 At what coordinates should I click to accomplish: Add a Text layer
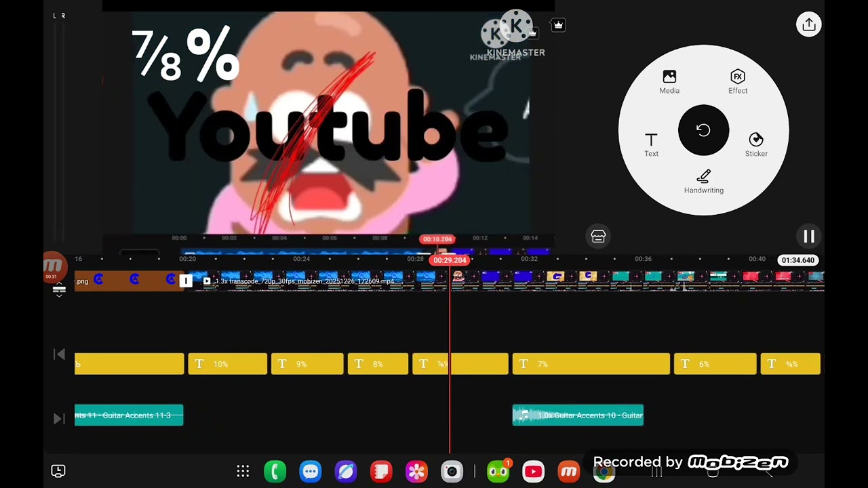coord(651,144)
